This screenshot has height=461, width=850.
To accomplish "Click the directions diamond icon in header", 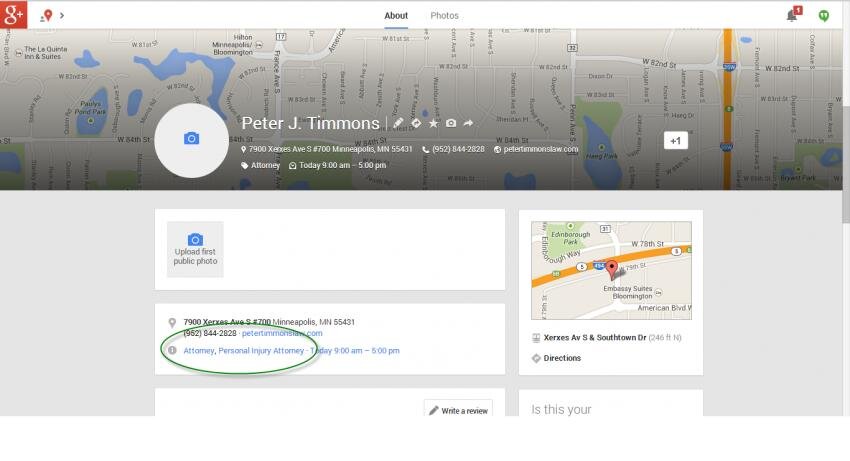I will [416, 123].
